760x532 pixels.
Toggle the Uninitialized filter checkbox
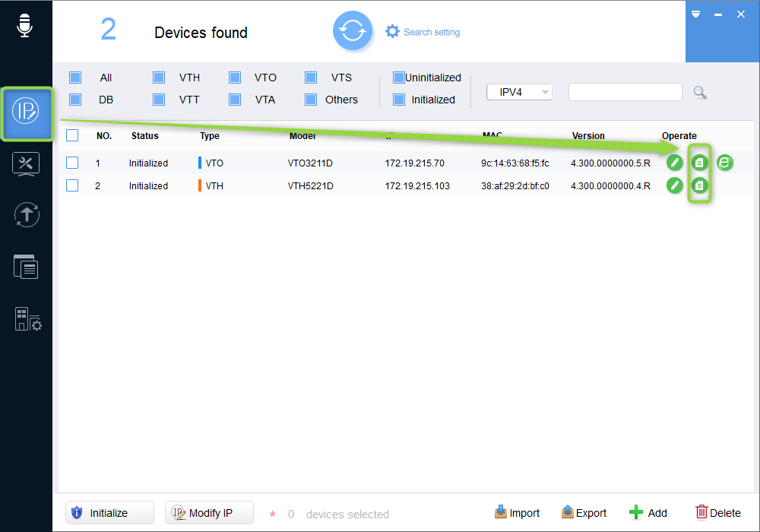[x=399, y=78]
